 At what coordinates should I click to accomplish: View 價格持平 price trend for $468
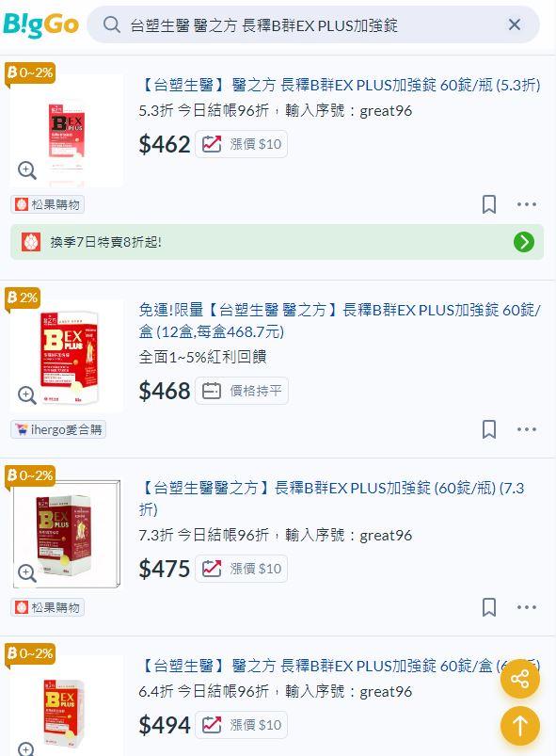[x=242, y=391]
